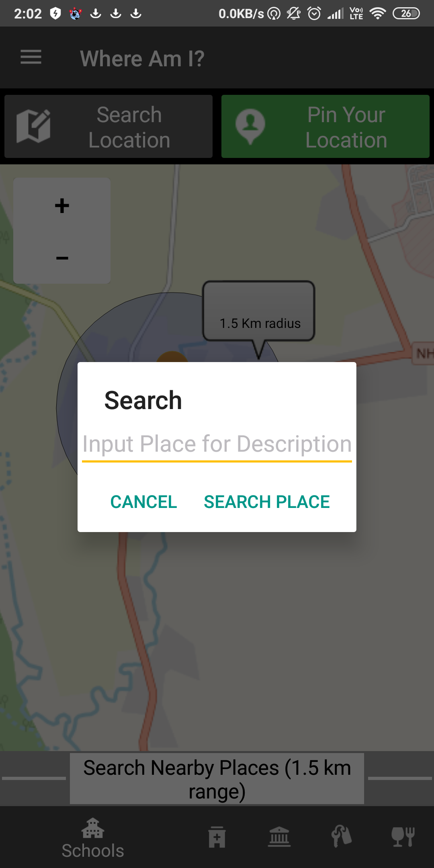Open the hospitals nearby category
Screen dimensions: 434x868
217,837
